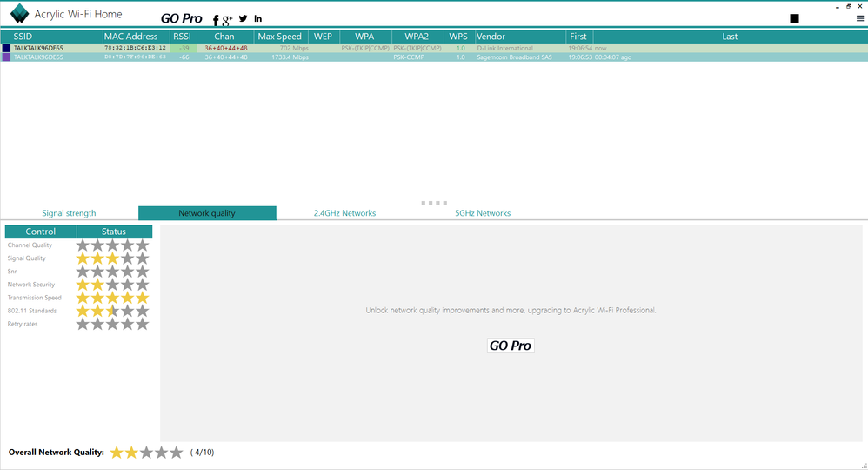Image resolution: width=868 pixels, height=470 pixels.
Task: Click RSSI value -66
Action: click(x=184, y=57)
